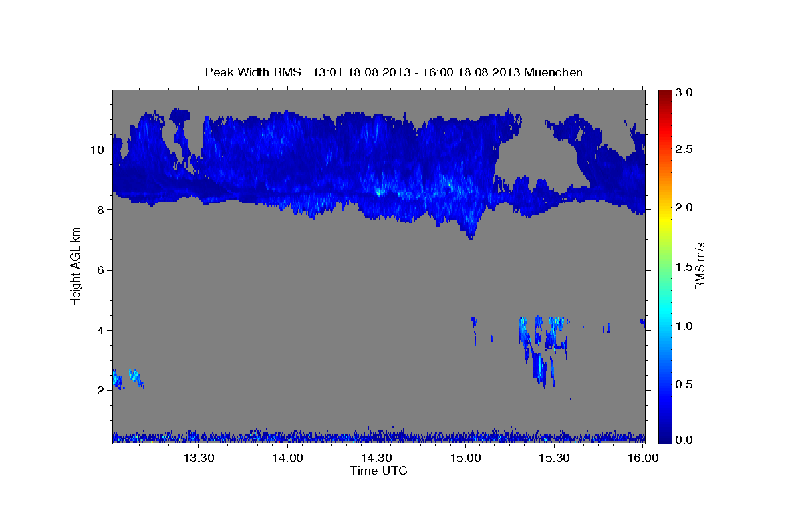Click the 14:00 time tick label
Viewport: 798px width, 532px height.
[x=288, y=458]
